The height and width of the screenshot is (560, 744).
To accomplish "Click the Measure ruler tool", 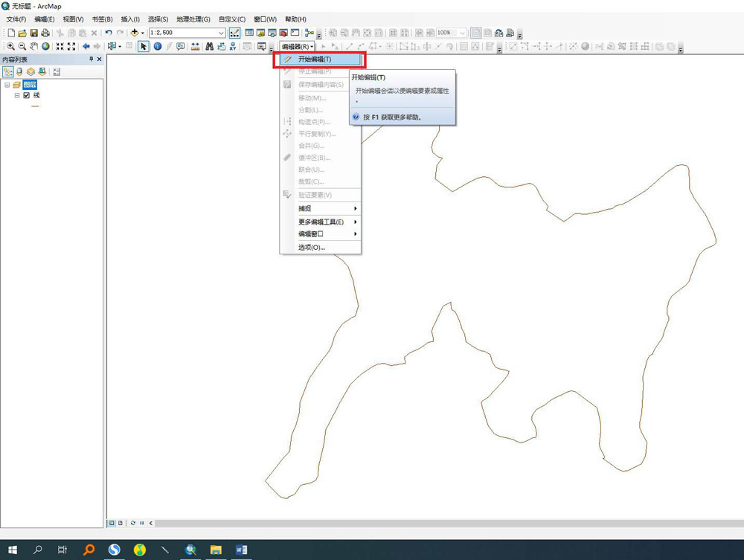I will pos(196,46).
